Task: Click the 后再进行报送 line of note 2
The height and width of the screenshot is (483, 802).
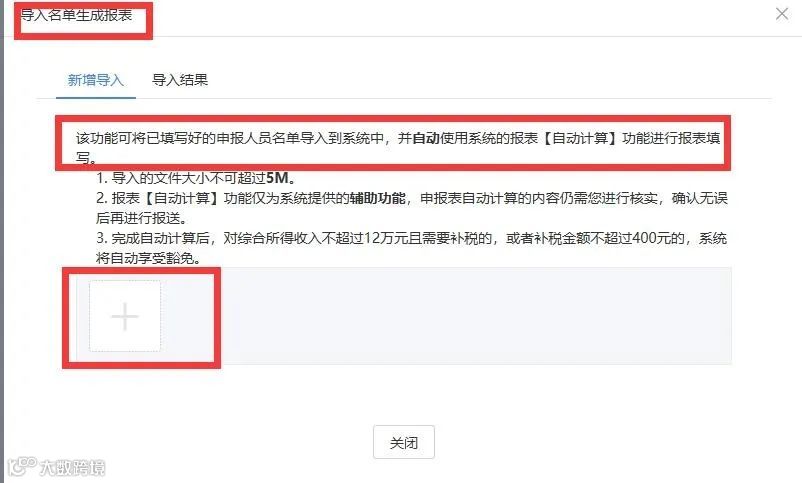Action: tap(142, 218)
